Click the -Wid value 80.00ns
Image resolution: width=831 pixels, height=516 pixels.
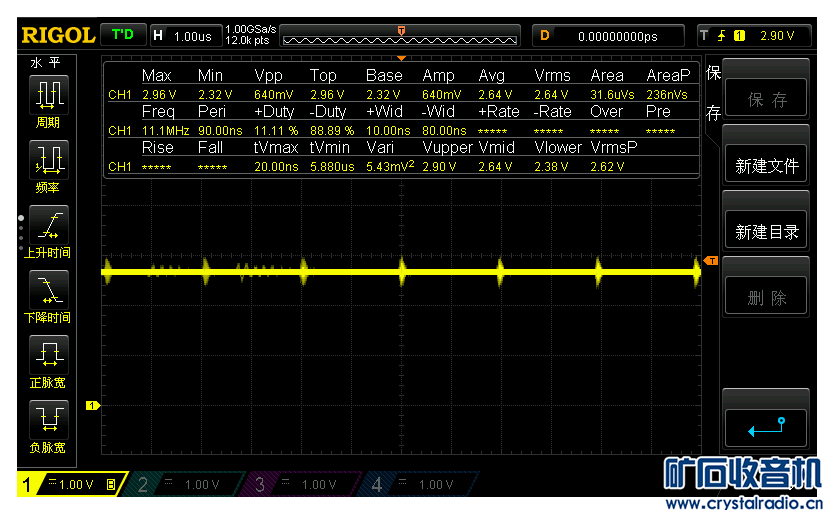[x=444, y=130]
